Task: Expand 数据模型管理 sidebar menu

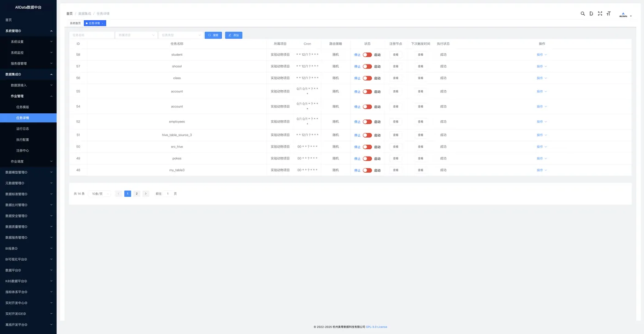Action: (28, 172)
